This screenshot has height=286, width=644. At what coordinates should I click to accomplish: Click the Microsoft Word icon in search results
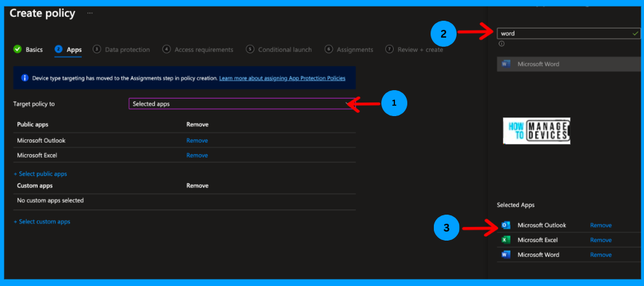pyautogui.click(x=506, y=64)
